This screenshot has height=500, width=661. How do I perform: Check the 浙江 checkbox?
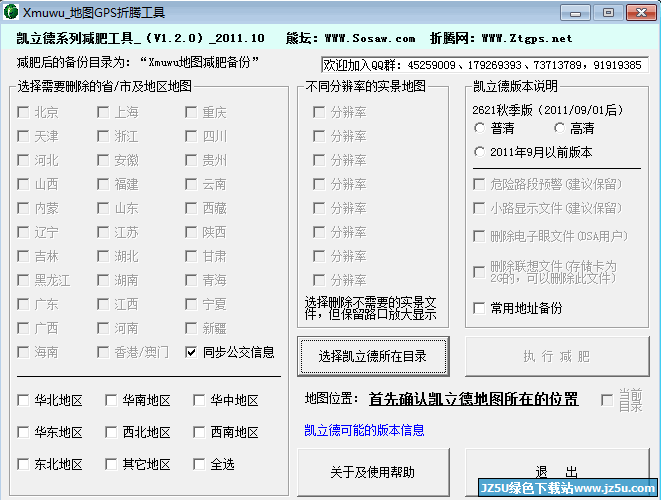[103, 136]
